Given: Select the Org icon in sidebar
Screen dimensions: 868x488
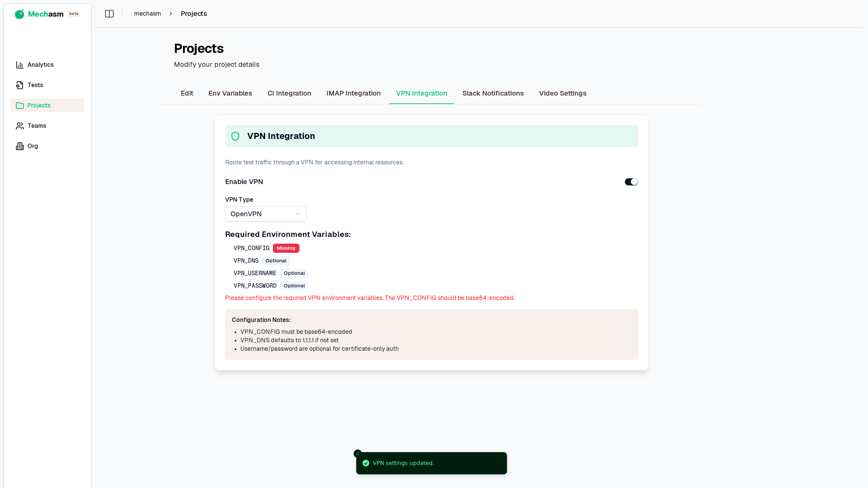Looking at the screenshot, I should click(20, 146).
